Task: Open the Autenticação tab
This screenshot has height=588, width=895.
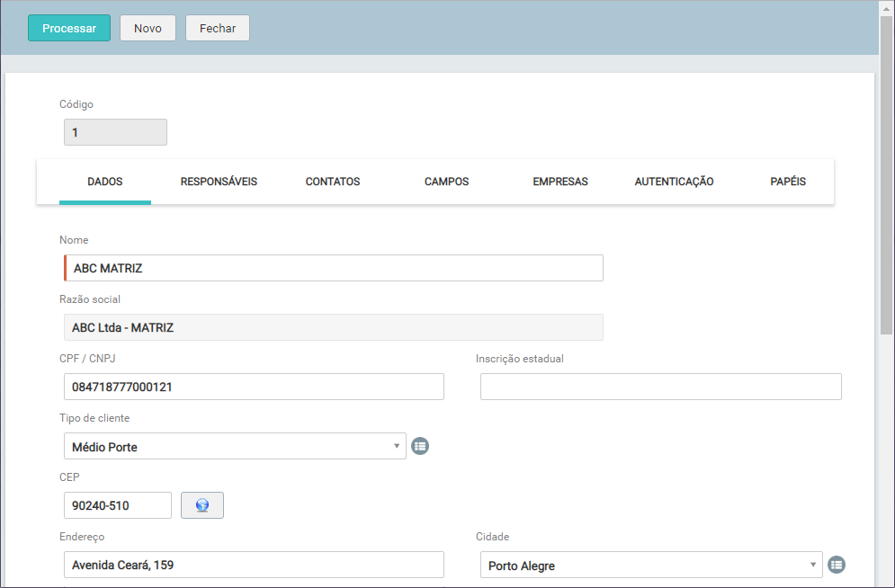Action: (674, 182)
